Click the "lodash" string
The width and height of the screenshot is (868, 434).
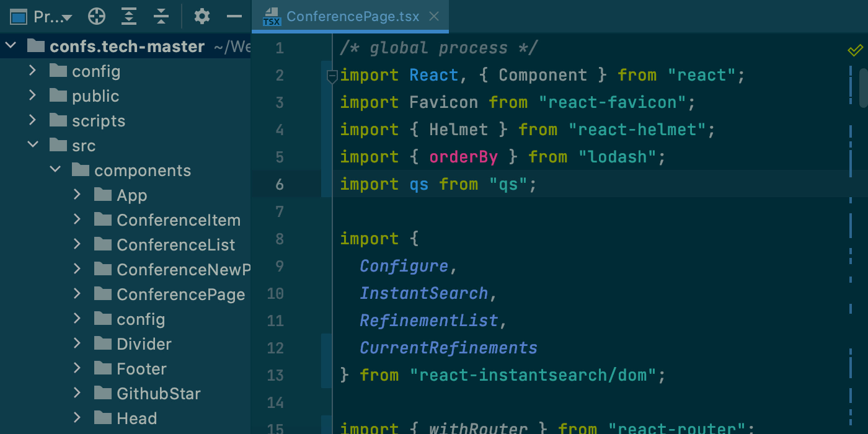click(x=618, y=157)
